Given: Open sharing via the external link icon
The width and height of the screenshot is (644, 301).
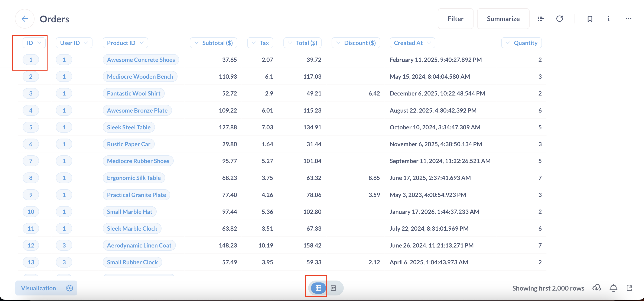Looking at the screenshot, I should (630, 288).
